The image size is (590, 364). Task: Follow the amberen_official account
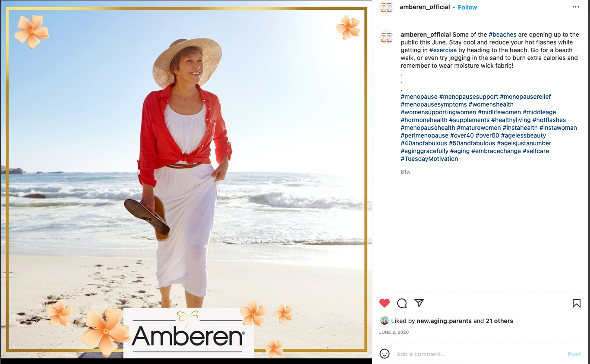pyautogui.click(x=467, y=7)
